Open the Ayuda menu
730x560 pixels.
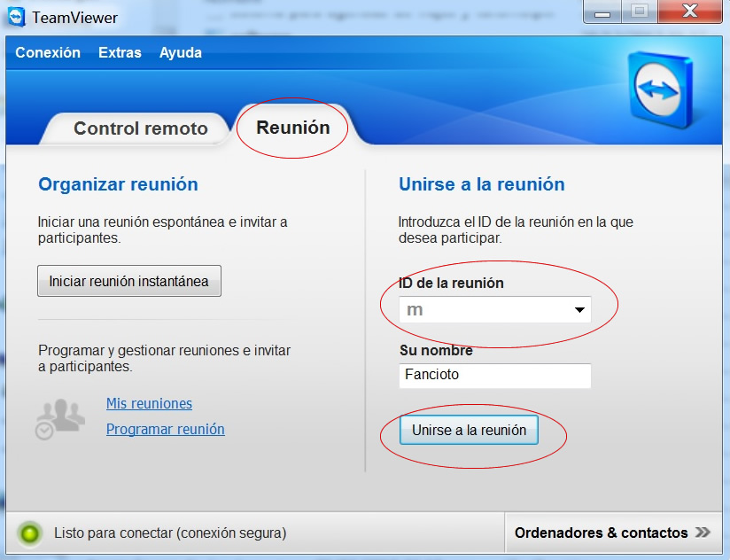pos(181,52)
